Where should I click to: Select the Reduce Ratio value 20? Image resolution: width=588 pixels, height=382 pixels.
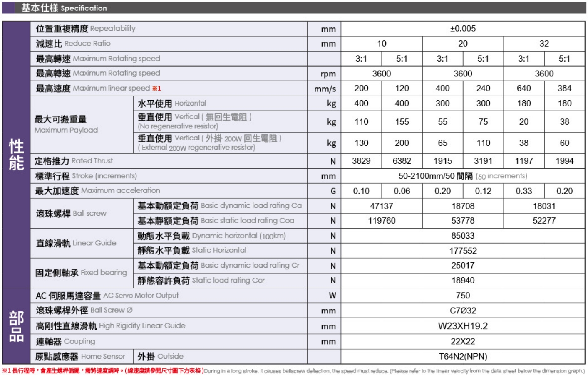[463, 43]
